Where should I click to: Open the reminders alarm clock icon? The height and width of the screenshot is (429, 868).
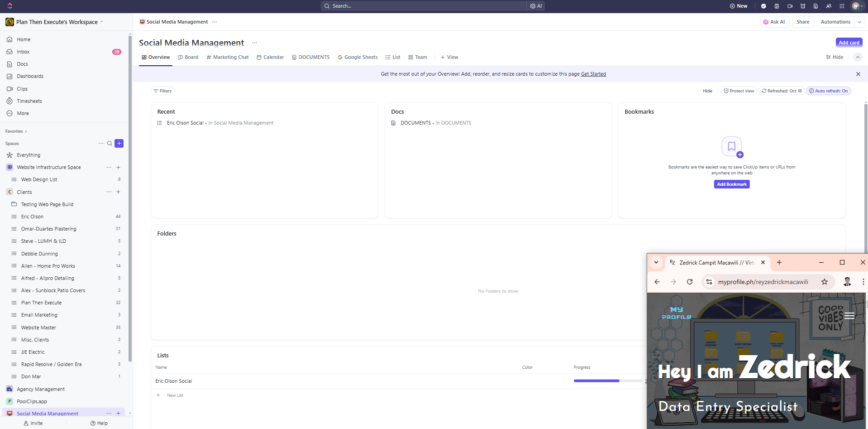[803, 6]
